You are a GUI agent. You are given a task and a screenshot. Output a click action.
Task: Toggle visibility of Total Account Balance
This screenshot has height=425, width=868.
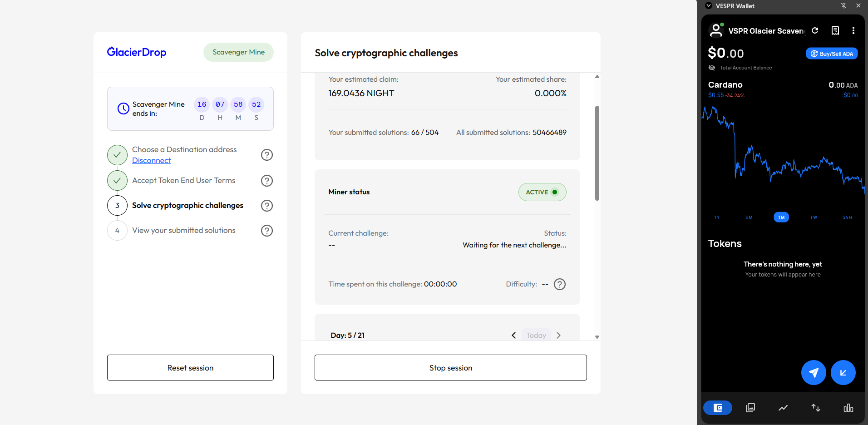[x=712, y=68]
